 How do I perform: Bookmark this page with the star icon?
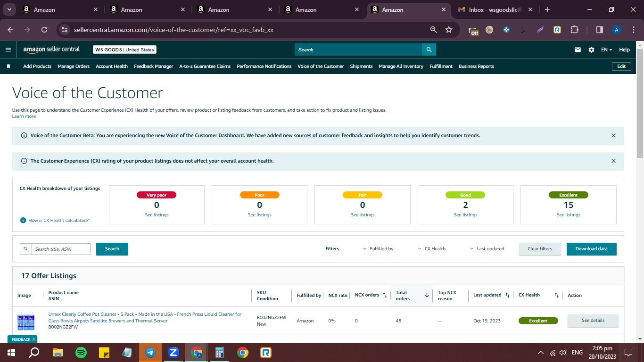pos(449,30)
